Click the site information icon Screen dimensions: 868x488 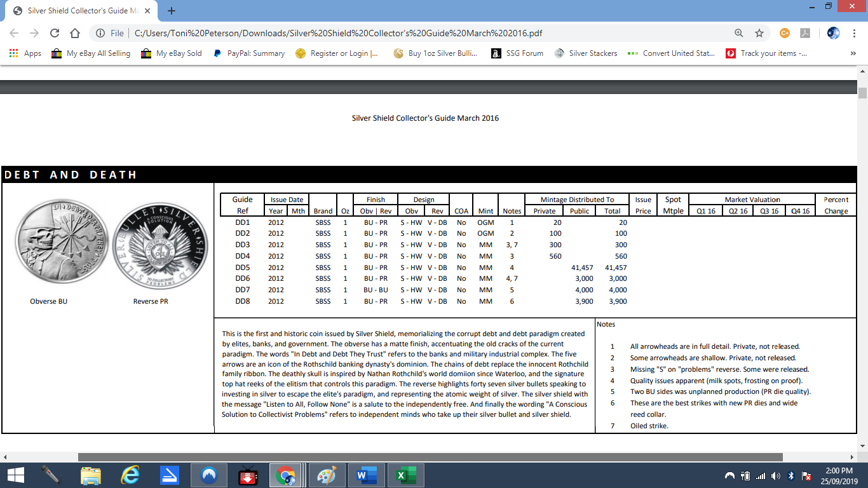pyautogui.click(x=100, y=33)
